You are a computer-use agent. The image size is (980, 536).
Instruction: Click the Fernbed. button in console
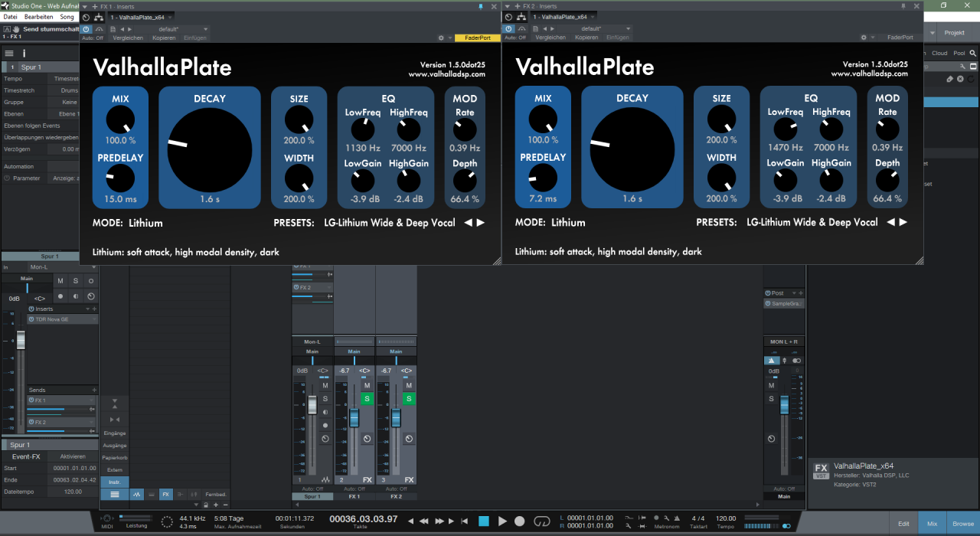[216, 495]
